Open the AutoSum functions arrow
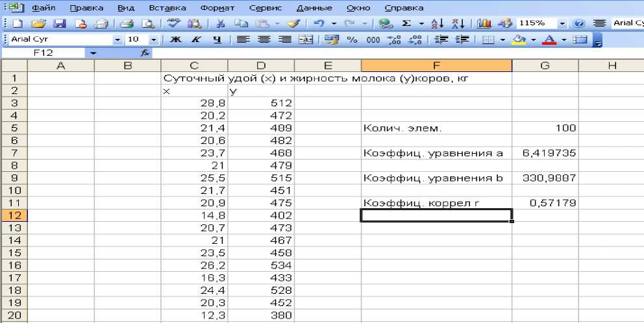The height and width of the screenshot is (323, 644). tap(421, 23)
